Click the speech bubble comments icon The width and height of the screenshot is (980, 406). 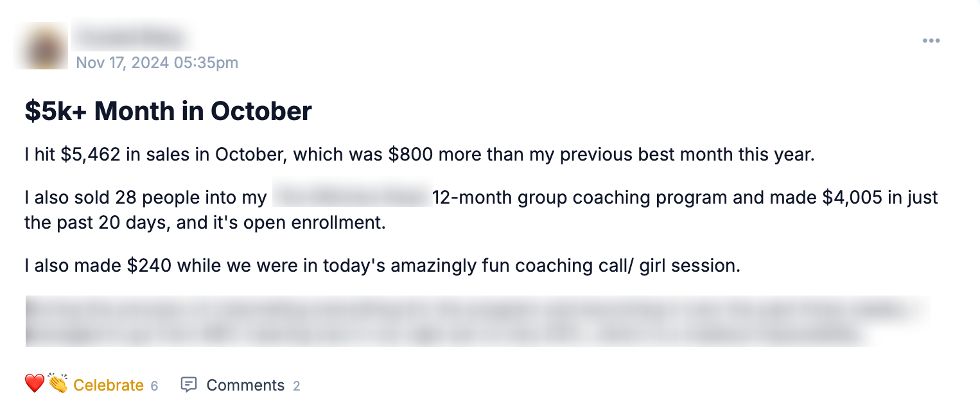pos(189,385)
